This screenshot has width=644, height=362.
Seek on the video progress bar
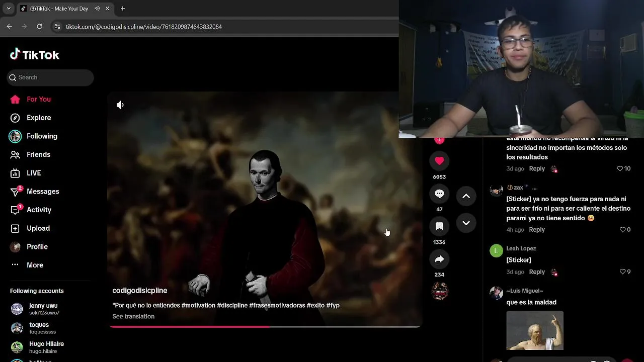tap(265, 327)
